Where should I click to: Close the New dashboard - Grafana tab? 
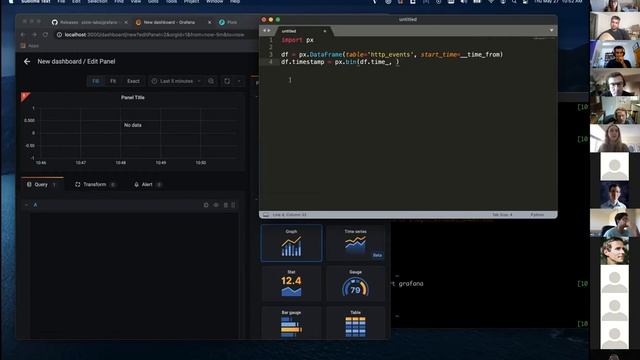pyautogui.click(x=210, y=22)
